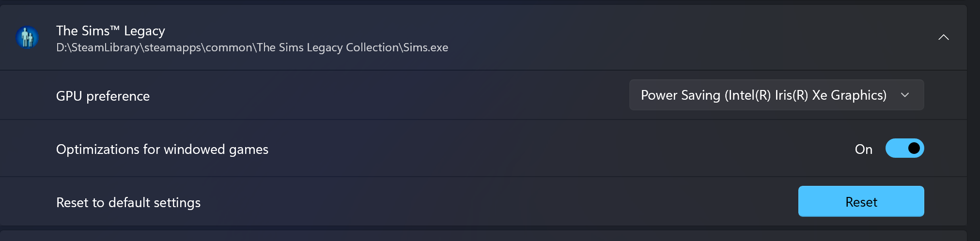Click The Sims Legacy app icon

(27, 37)
